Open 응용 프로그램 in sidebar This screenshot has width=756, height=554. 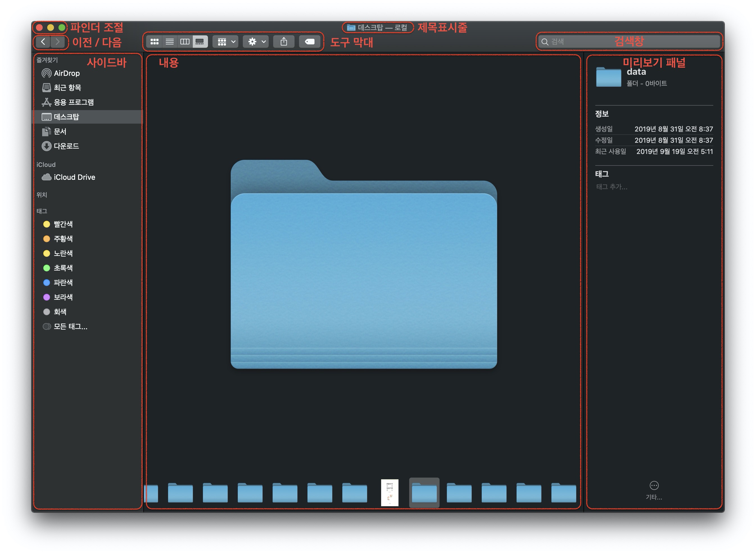73,102
